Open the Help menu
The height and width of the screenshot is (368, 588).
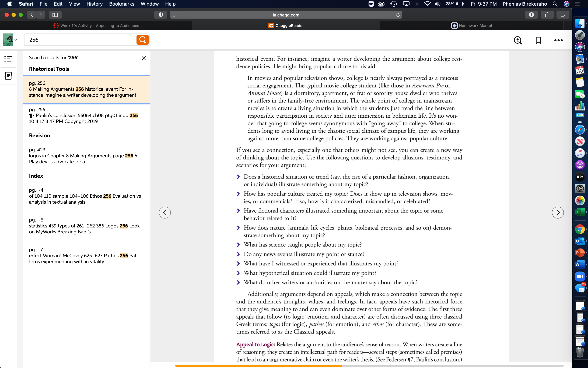170,4
